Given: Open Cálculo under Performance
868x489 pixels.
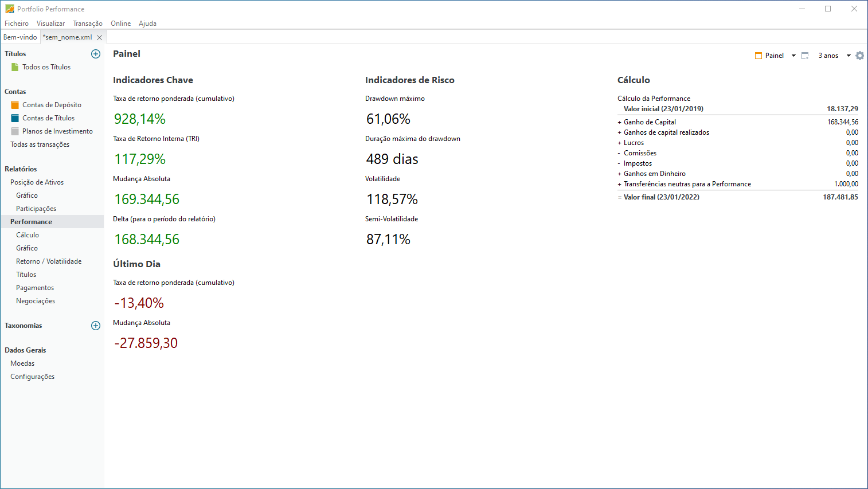Looking at the screenshot, I should tap(28, 235).
